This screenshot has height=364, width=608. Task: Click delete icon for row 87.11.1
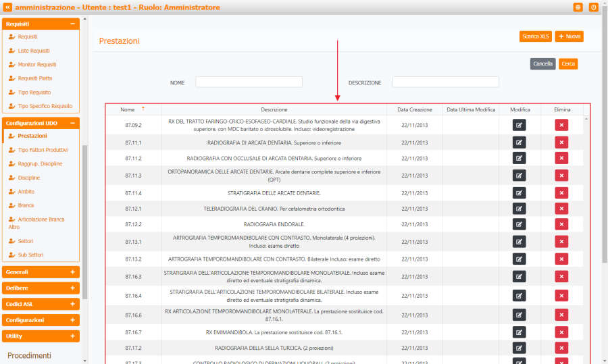pyautogui.click(x=561, y=142)
